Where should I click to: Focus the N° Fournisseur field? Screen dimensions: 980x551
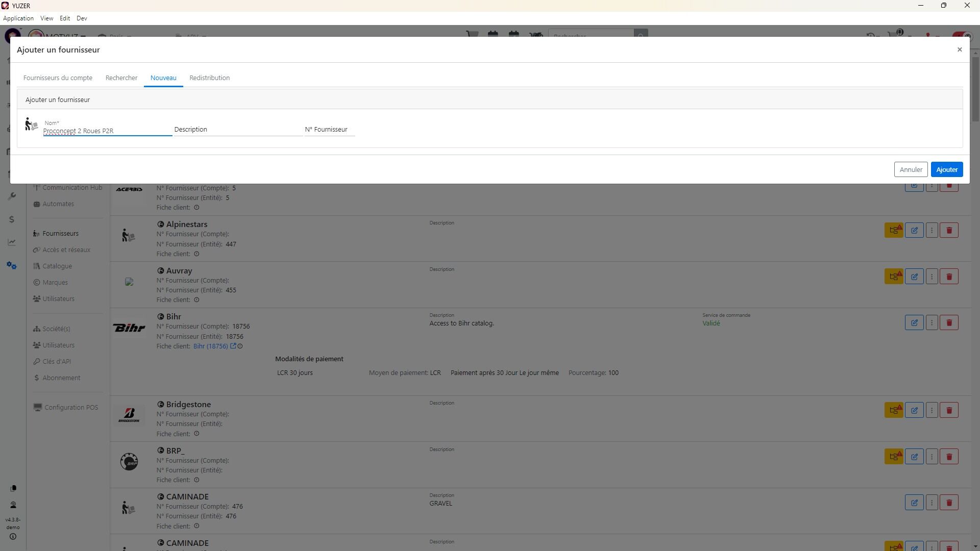coord(329,130)
